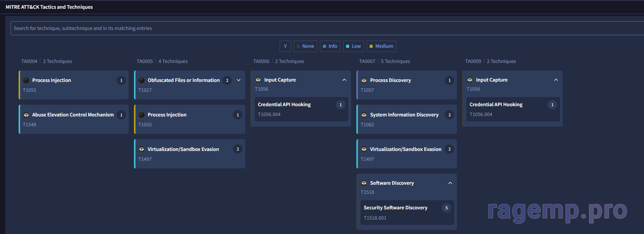
Task: Open Credential API Hooking under TA0009
Action: pyautogui.click(x=513, y=109)
